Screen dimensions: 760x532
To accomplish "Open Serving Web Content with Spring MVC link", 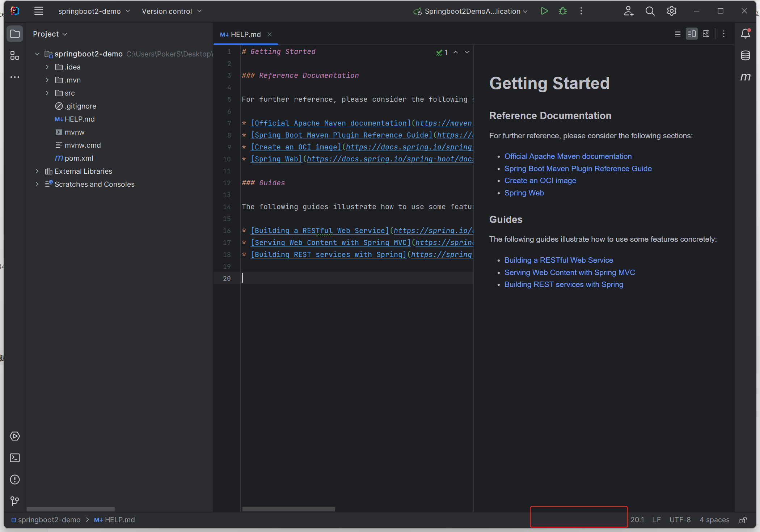I will pyautogui.click(x=570, y=273).
